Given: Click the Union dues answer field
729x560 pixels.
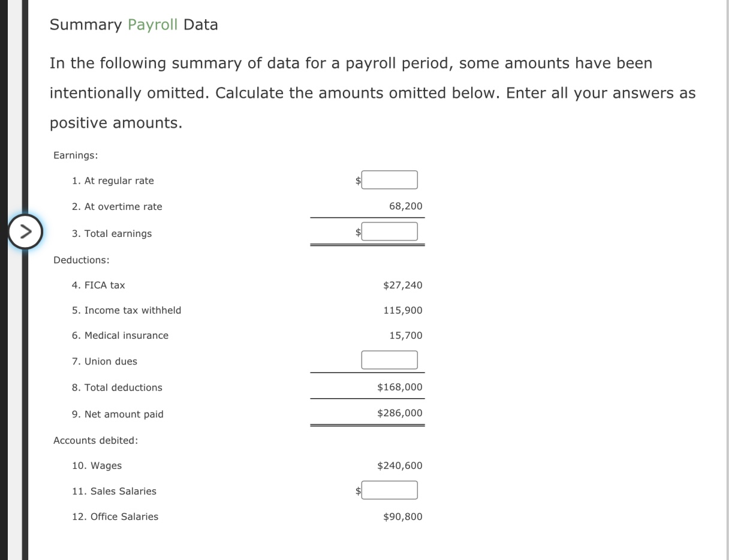Looking at the screenshot, I should click(389, 359).
